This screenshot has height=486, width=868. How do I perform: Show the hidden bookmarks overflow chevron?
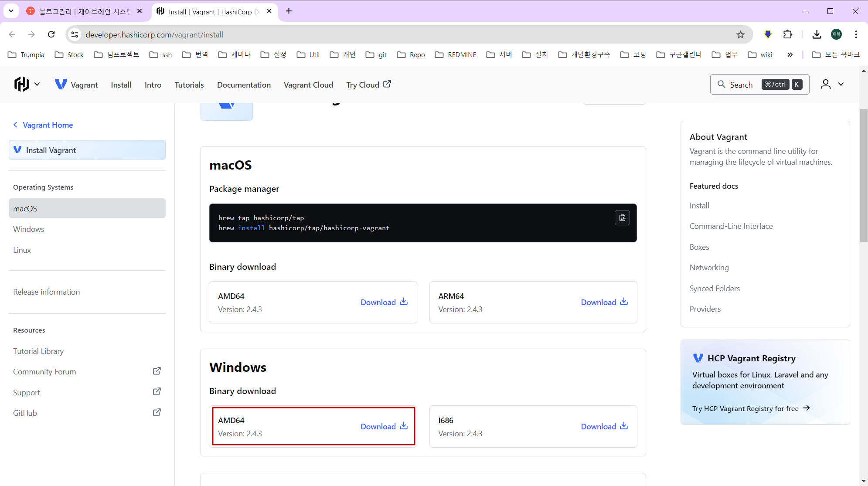point(790,54)
